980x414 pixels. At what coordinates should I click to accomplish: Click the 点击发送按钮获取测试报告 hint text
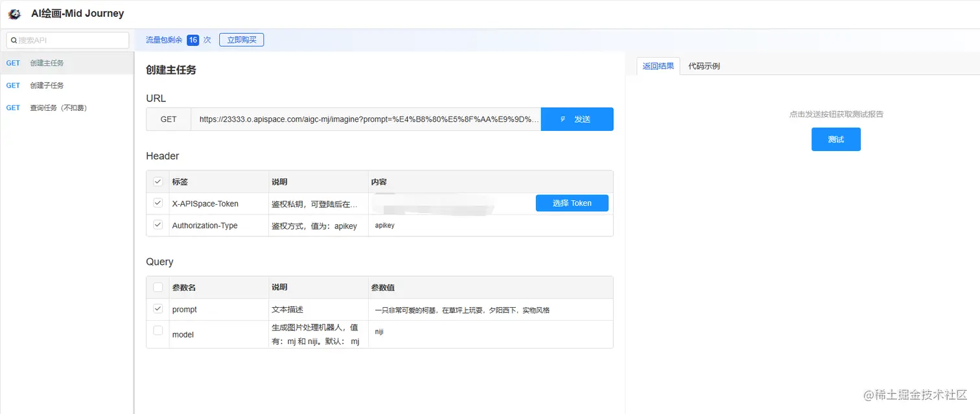click(836, 114)
